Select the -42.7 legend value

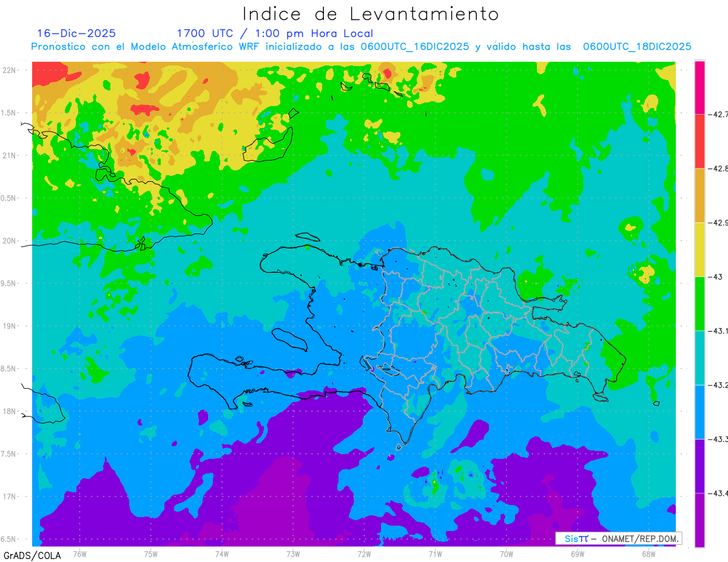[x=718, y=114]
